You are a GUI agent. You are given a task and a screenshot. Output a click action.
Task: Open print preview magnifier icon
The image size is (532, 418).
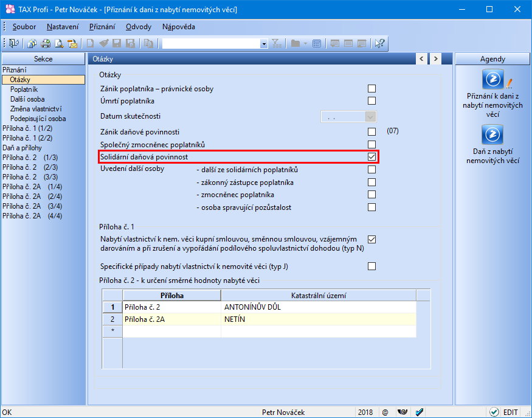coord(59,43)
